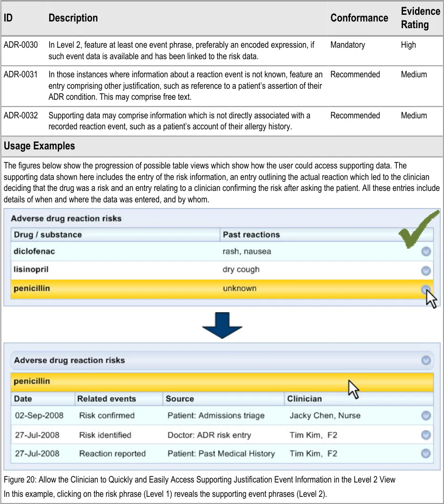Select the 'Patient: Admissions triage' source cell

click(x=216, y=416)
